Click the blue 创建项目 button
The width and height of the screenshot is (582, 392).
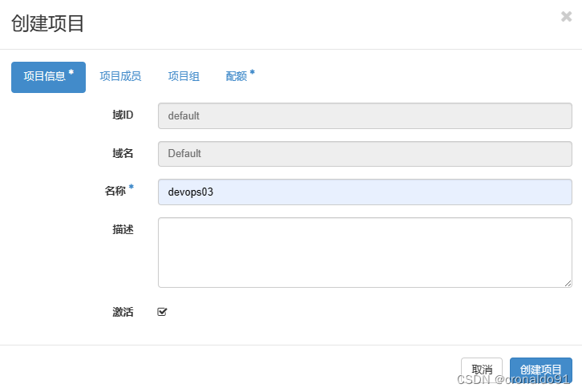(541, 370)
